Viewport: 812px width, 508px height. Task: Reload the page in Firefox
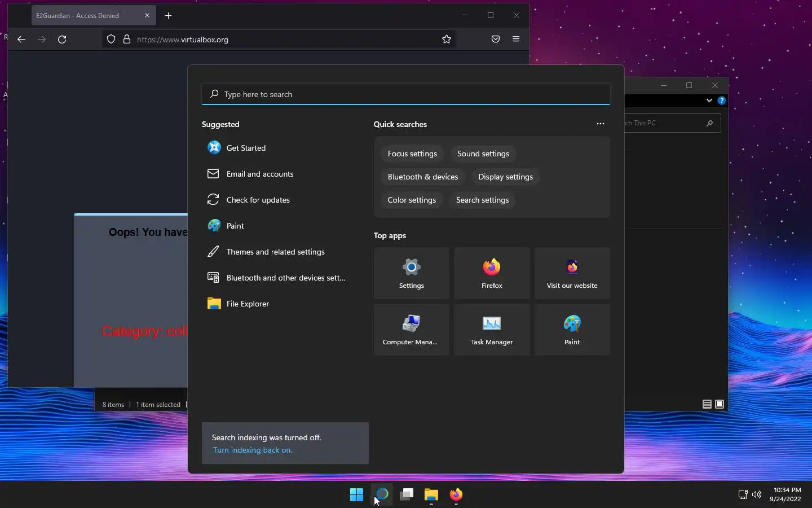point(62,40)
